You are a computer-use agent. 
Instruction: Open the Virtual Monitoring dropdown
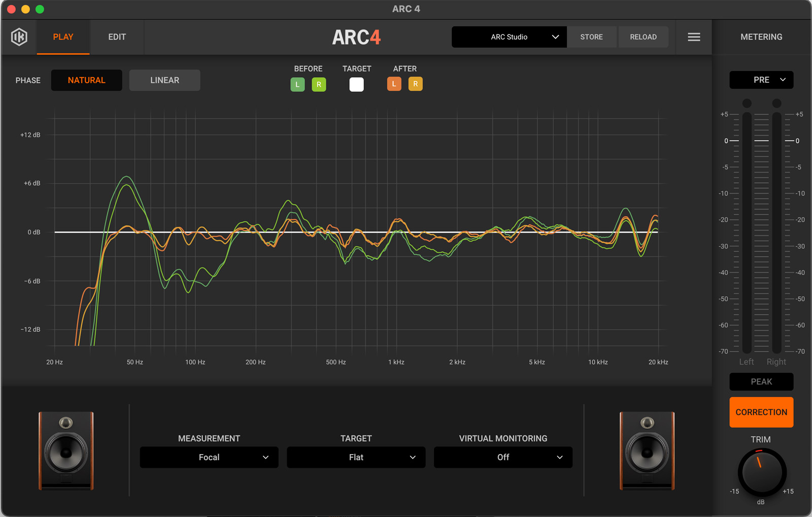[x=502, y=457]
